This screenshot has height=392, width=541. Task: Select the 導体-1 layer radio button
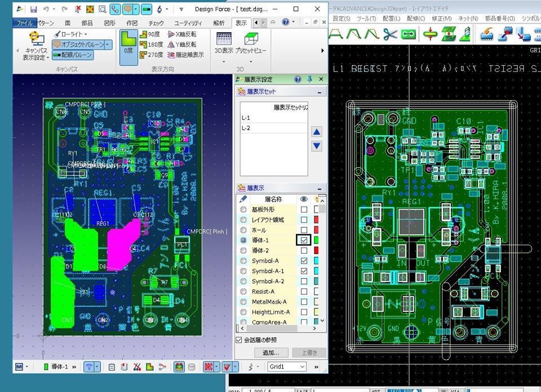pos(243,240)
